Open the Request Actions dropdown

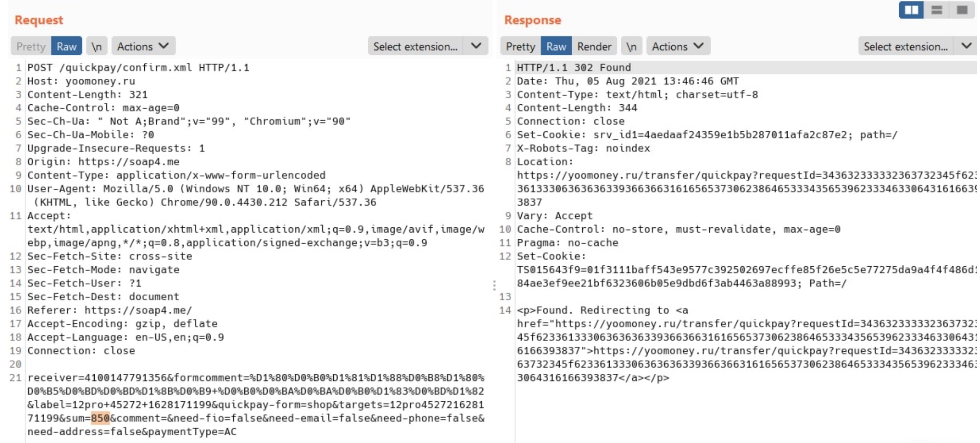tap(143, 47)
